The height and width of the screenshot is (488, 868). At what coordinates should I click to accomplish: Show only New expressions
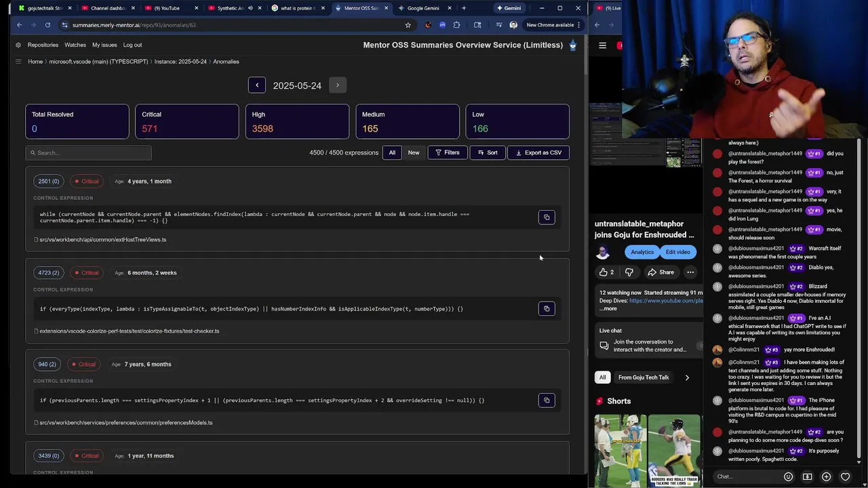(x=414, y=152)
